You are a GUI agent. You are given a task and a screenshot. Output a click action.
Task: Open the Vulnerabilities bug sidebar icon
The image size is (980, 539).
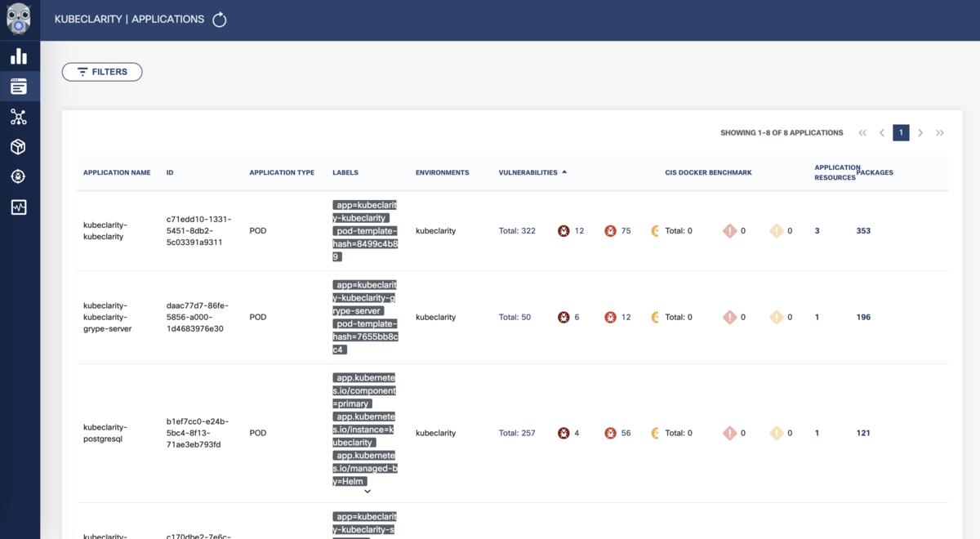(19, 177)
